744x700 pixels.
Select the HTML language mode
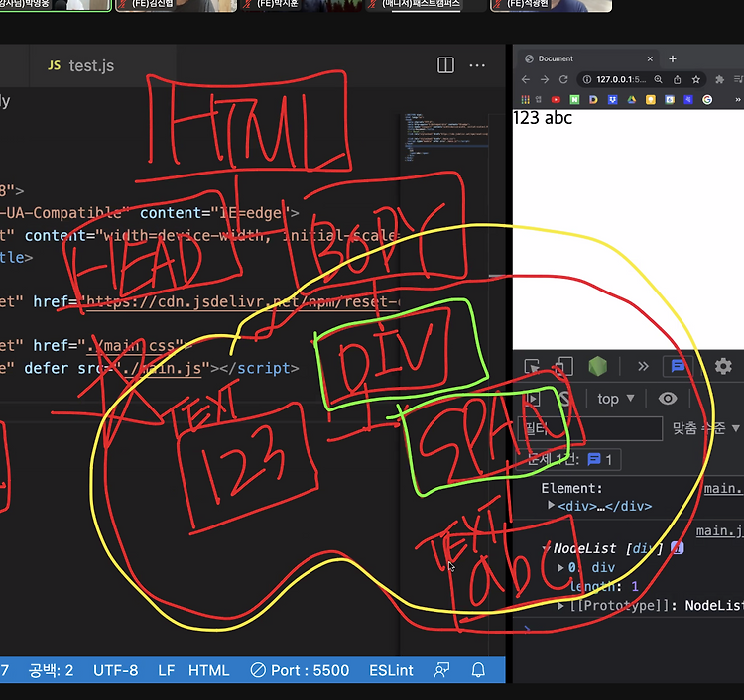[x=208, y=670]
